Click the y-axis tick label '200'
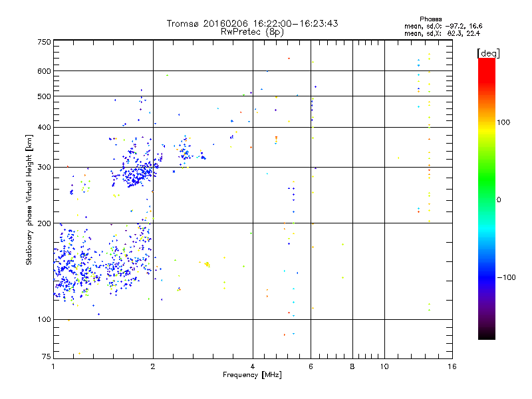The image size is (532, 399). [44, 223]
